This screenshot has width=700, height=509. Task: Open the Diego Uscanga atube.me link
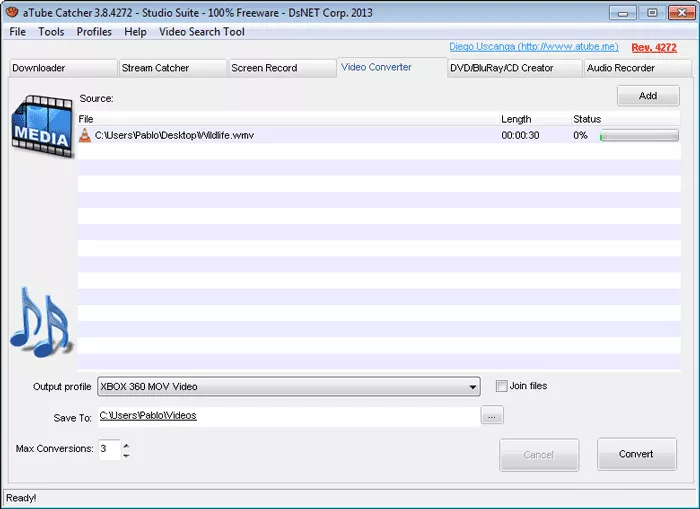click(533, 46)
